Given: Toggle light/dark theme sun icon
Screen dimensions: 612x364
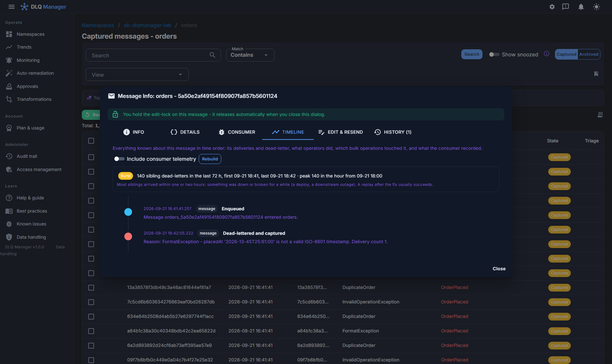Looking at the screenshot, I should 597,7.
